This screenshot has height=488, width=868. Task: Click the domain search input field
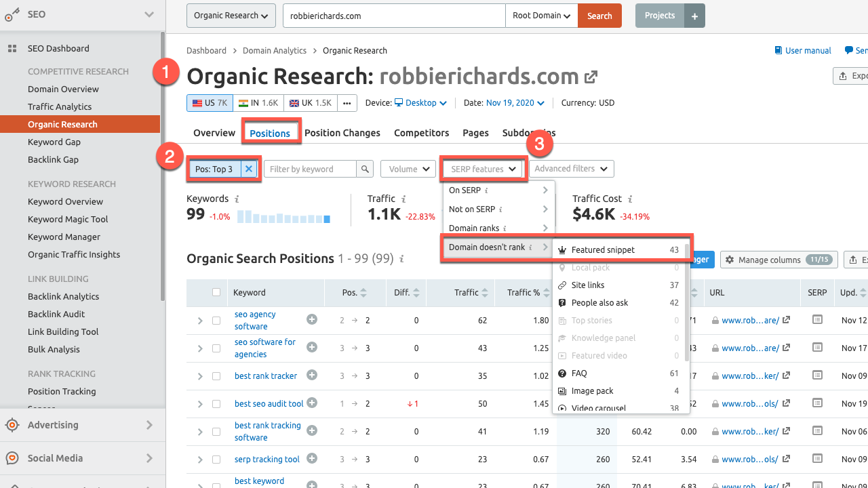click(x=393, y=16)
